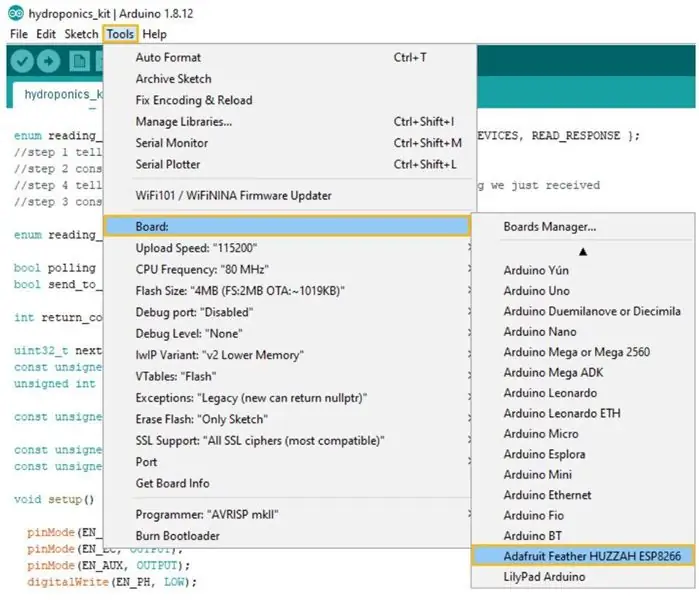Screen dimensions: 699x600
Task: Choose LilyPad Arduino board
Action: click(583, 577)
